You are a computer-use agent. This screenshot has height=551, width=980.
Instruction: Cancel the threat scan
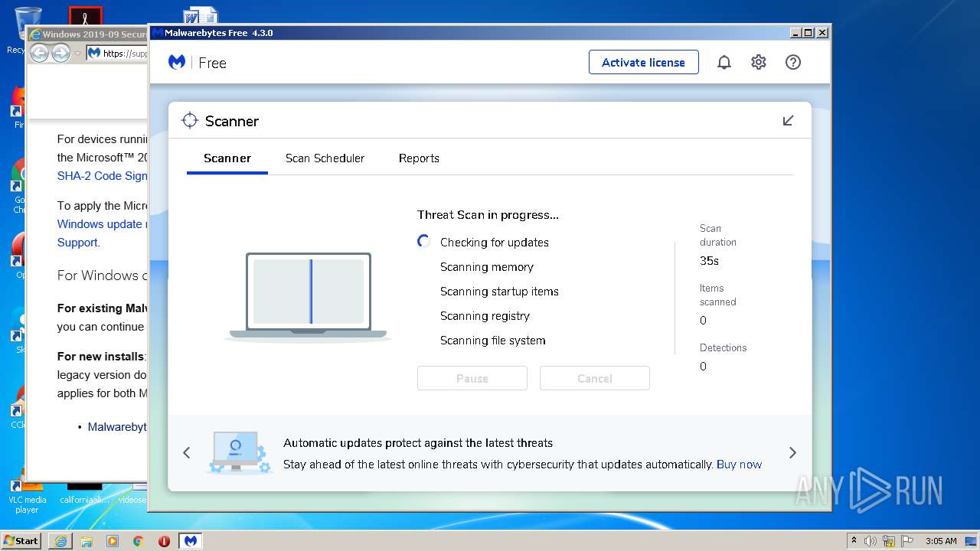595,378
